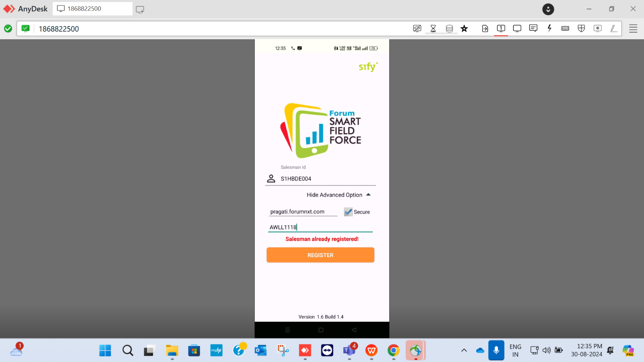Open Microsoft Teams from taskbar
The image size is (644, 362).
[349, 350]
